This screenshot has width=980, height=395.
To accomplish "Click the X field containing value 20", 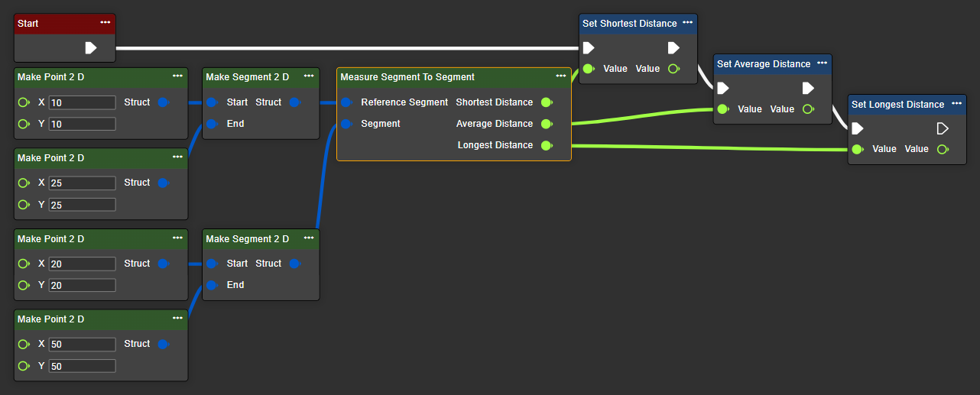I will tap(82, 264).
